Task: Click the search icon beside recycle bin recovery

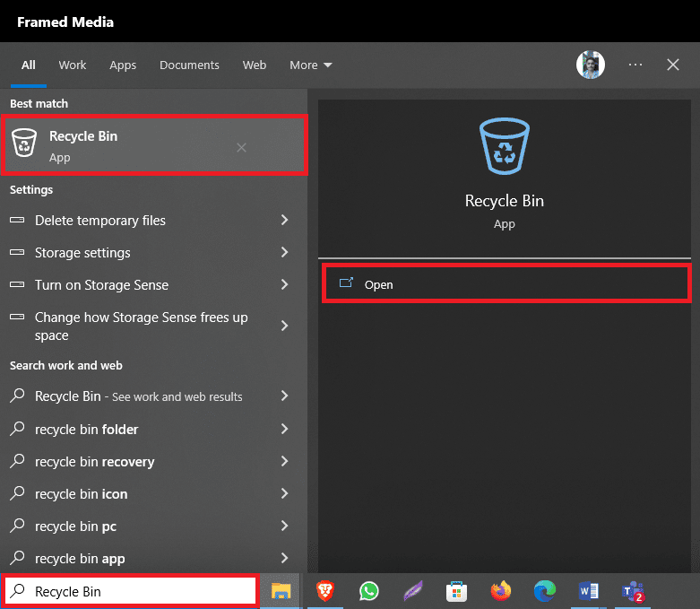Action: tap(17, 460)
